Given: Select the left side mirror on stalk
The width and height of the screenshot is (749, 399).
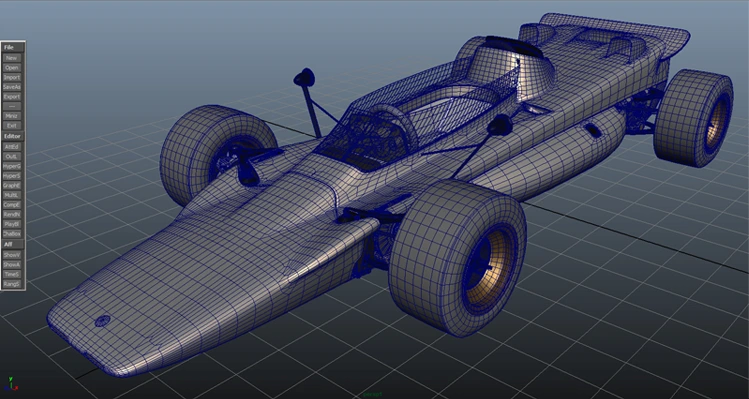Looking at the screenshot, I should 304,77.
